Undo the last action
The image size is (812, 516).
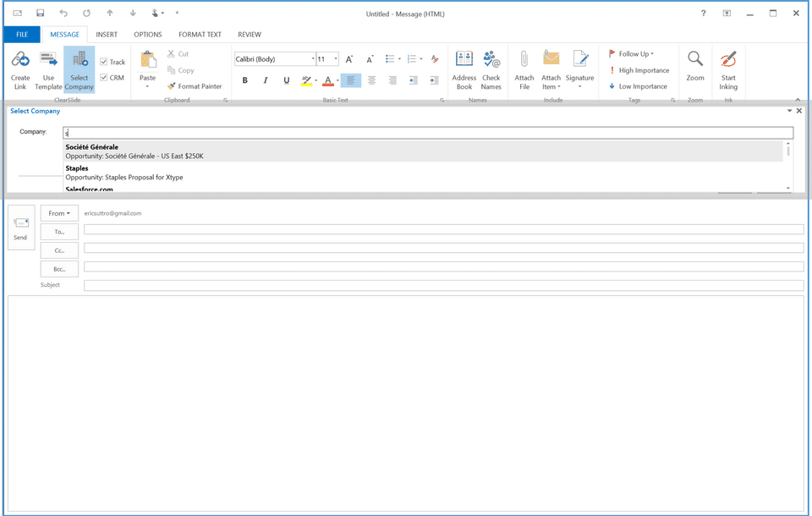click(x=63, y=14)
